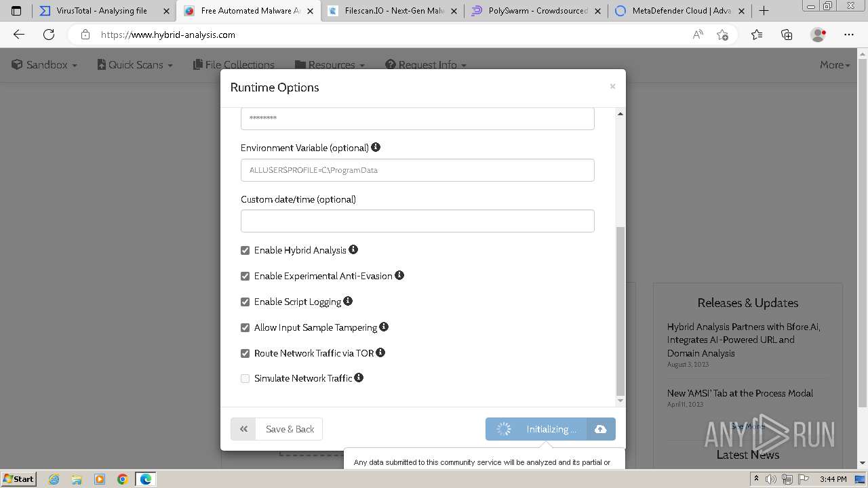Click the Edge icon in the taskbar

point(146,479)
